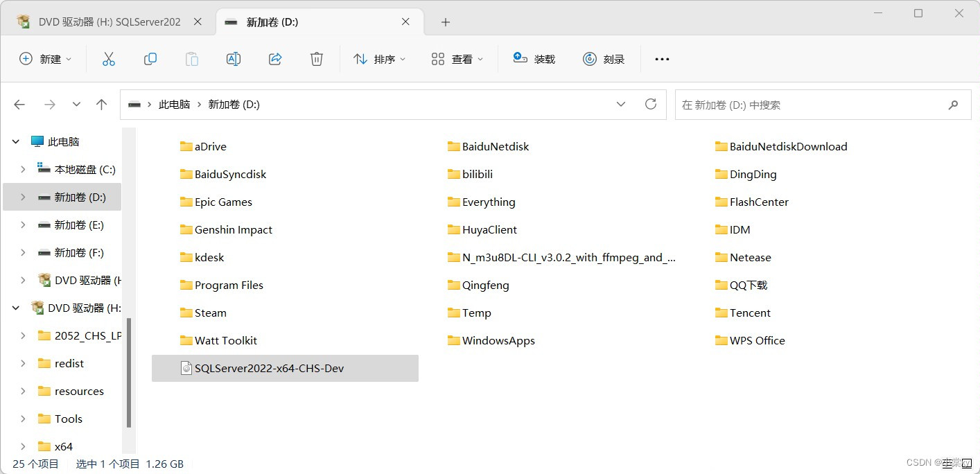Viewport: 980px width, 474px height.
Task: Open recent locations chevron
Action: [77, 105]
